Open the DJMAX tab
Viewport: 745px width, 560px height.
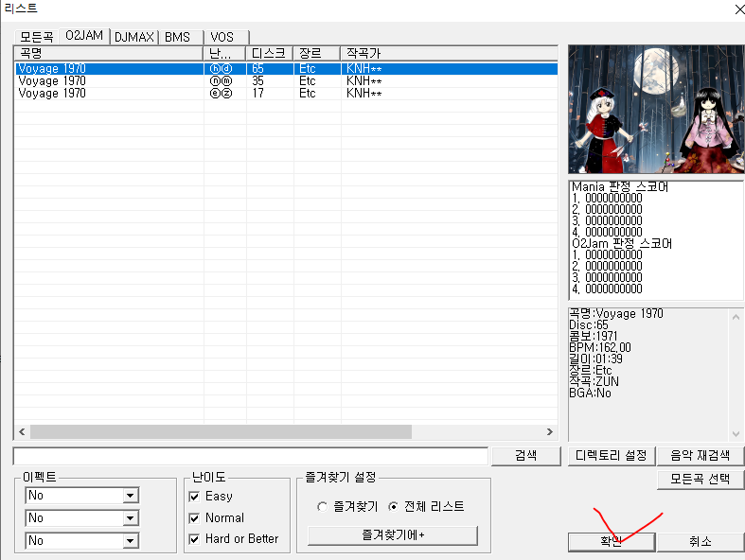click(x=134, y=37)
